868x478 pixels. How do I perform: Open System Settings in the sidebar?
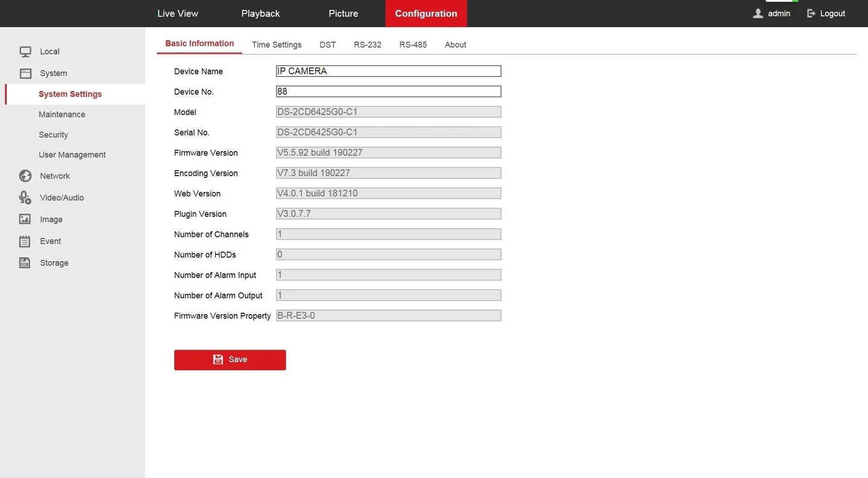(x=76, y=94)
